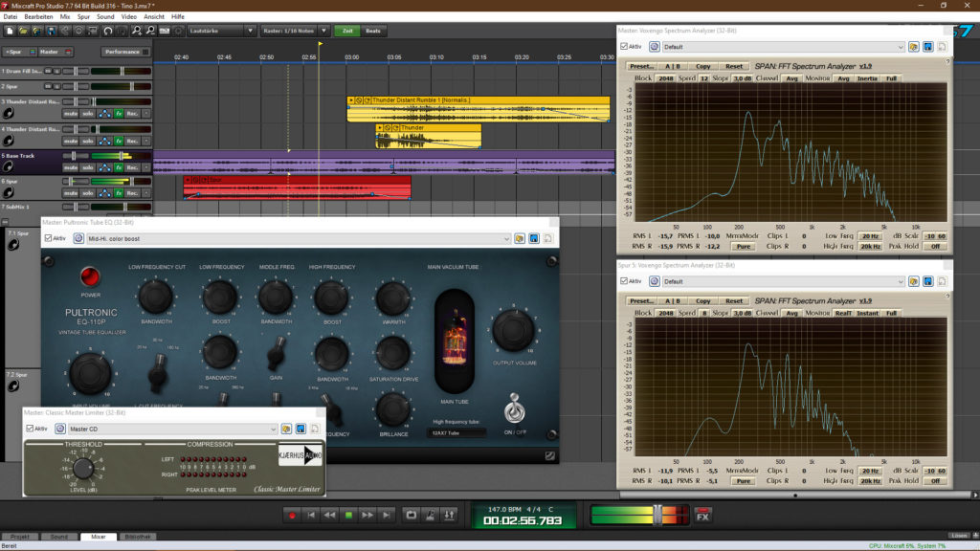Viewport: 980px width, 551px height.
Task: Click the 5 Base Track volume slider handle
Action: tap(122, 156)
